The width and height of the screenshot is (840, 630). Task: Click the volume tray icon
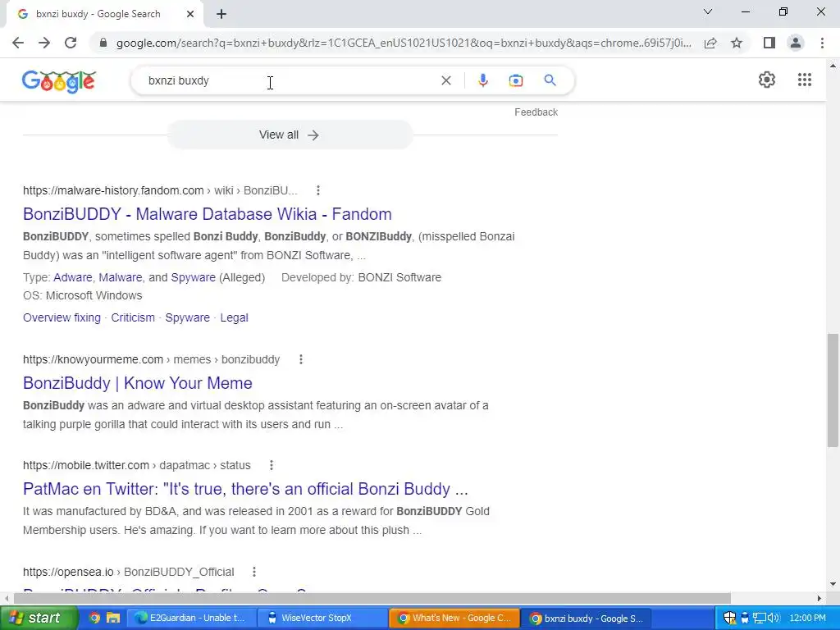773,618
